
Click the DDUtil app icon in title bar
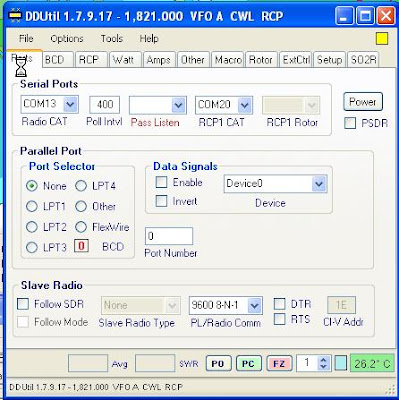[x=14, y=15]
